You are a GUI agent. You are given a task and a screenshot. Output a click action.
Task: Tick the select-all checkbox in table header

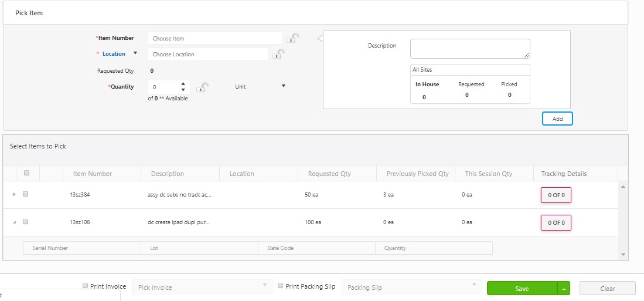click(26, 173)
